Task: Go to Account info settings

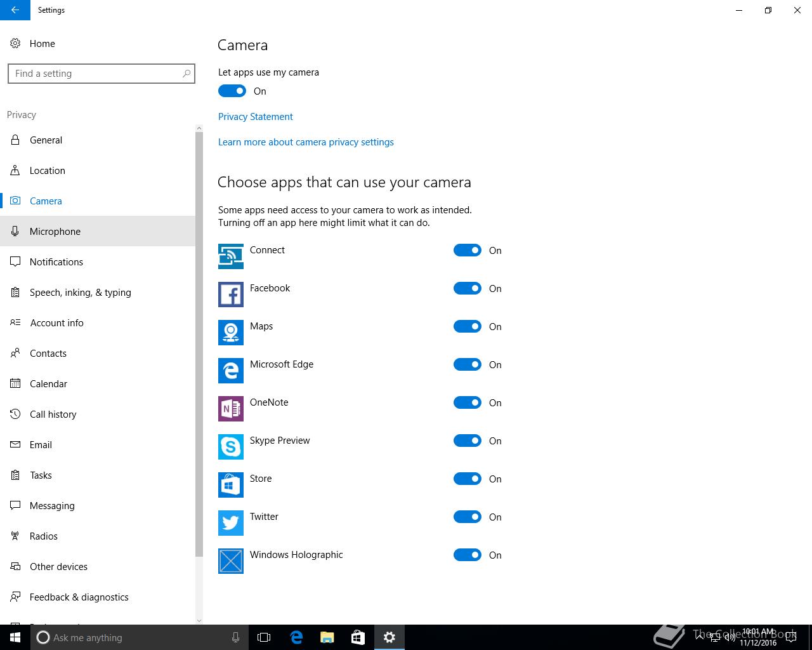Action: pos(98,322)
